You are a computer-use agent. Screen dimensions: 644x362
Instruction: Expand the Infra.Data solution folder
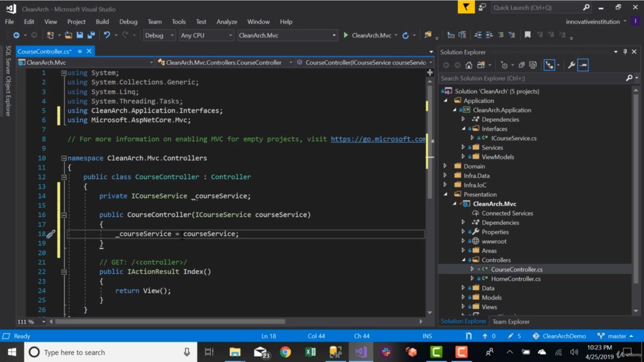point(445,175)
